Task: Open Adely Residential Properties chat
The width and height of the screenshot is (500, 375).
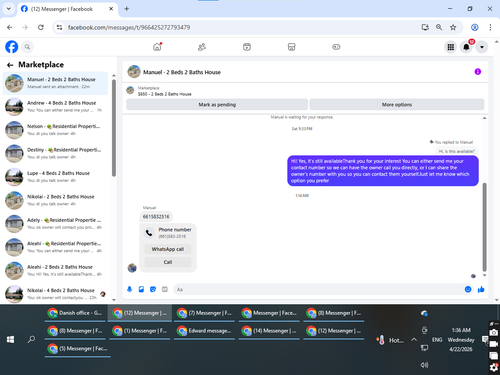Action: point(56,223)
